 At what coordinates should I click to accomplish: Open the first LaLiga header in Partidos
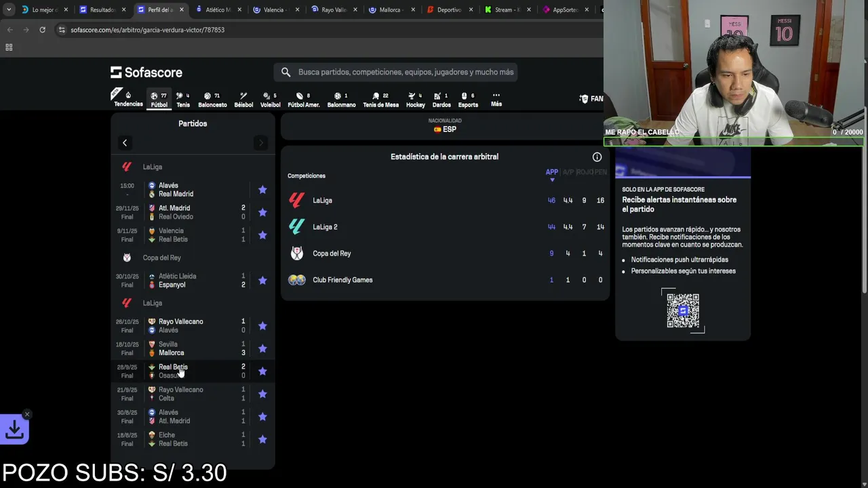pos(193,167)
